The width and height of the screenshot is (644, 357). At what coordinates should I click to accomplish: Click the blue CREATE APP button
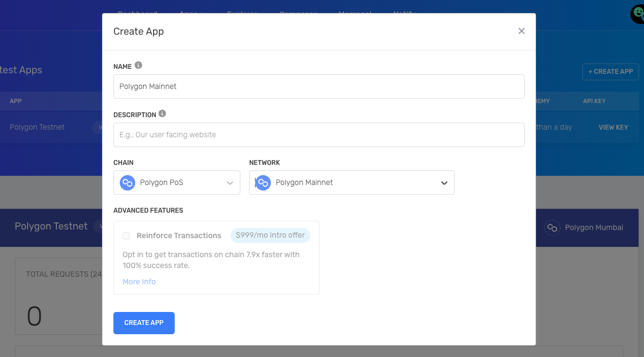[144, 323]
